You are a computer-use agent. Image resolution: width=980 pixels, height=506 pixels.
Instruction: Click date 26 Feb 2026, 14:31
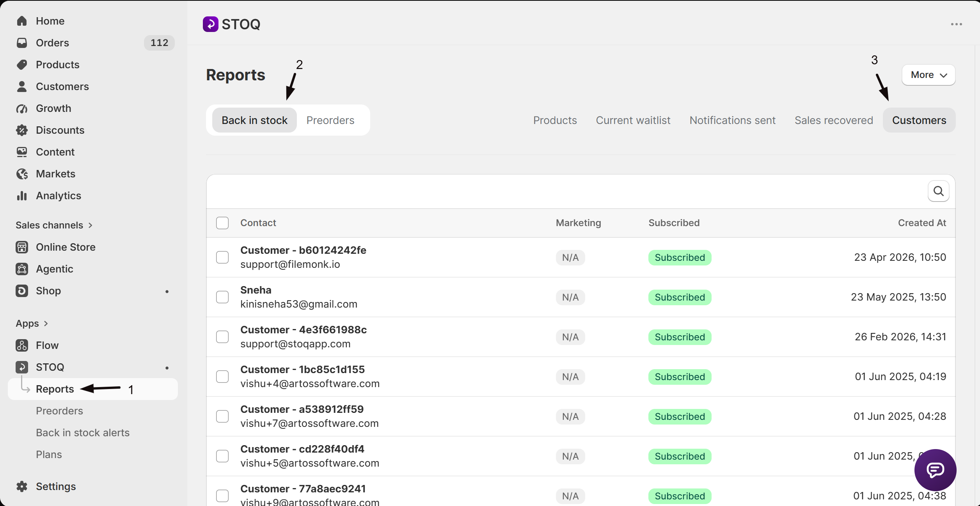[x=900, y=337]
